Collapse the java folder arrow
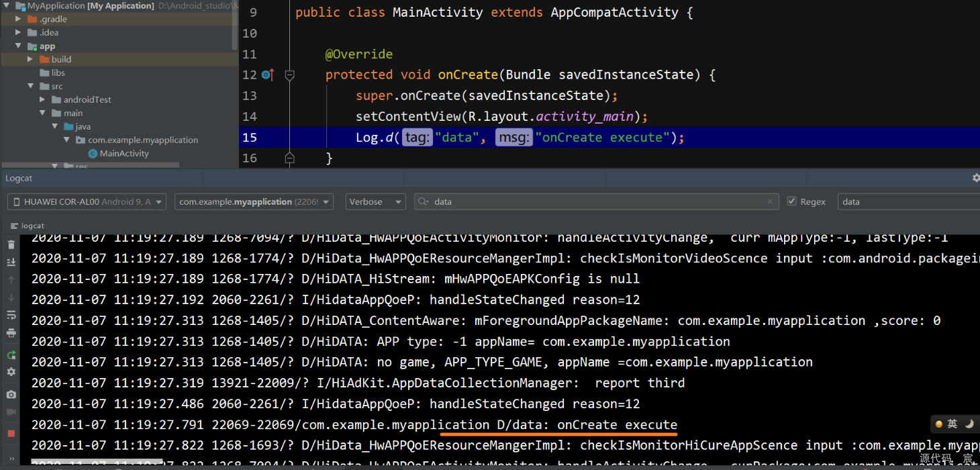The image size is (980, 470). [x=54, y=126]
